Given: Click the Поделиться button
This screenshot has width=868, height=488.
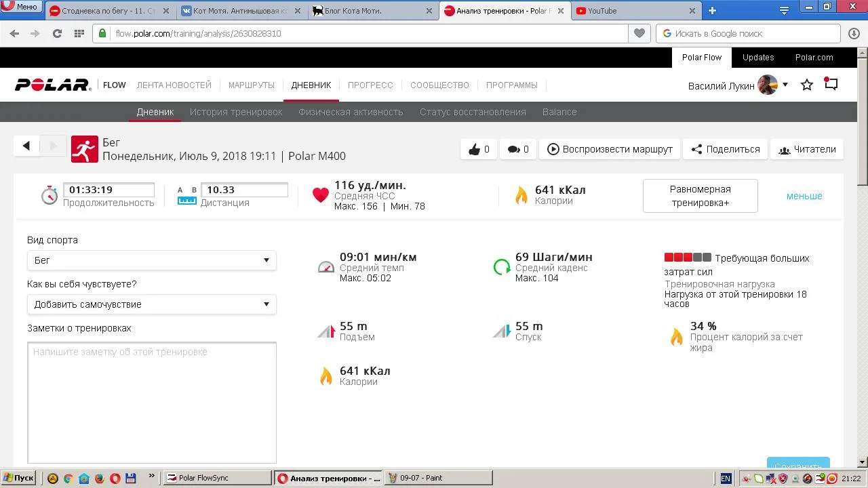Looking at the screenshot, I should [725, 150].
